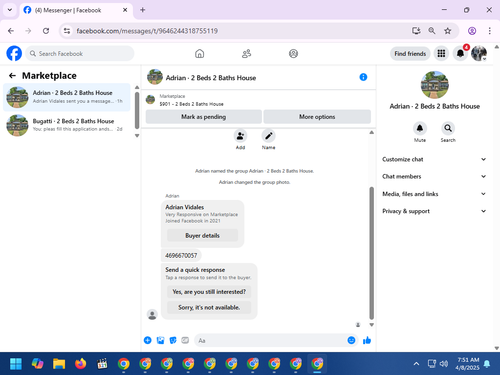Click the browser reload button
Screen dimensions: 500x375
[x=46, y=31]
